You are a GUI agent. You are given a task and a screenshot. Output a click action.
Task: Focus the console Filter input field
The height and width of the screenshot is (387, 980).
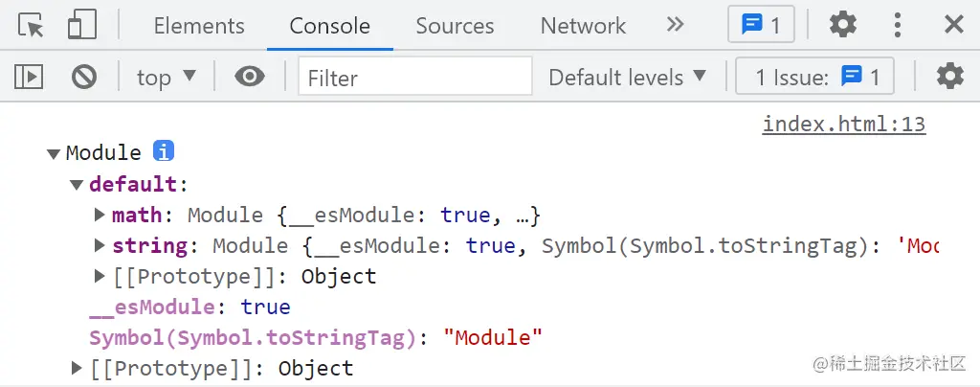[415, 77]
